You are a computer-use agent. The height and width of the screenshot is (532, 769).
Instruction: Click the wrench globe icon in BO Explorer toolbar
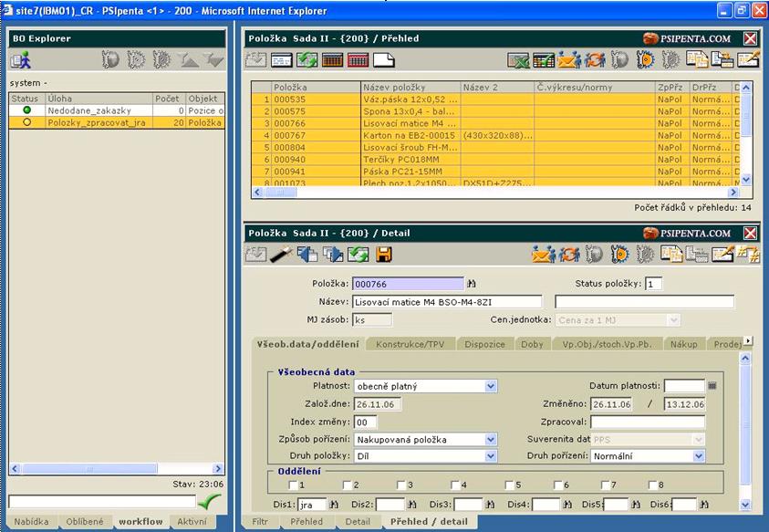pos(110,60)
